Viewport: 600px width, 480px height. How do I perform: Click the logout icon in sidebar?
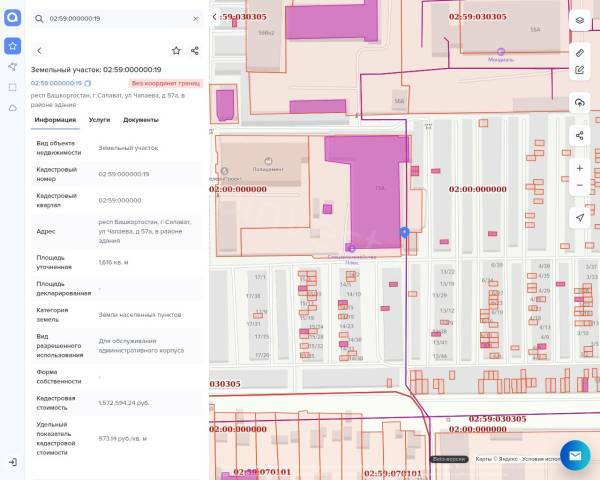[12, 462]
